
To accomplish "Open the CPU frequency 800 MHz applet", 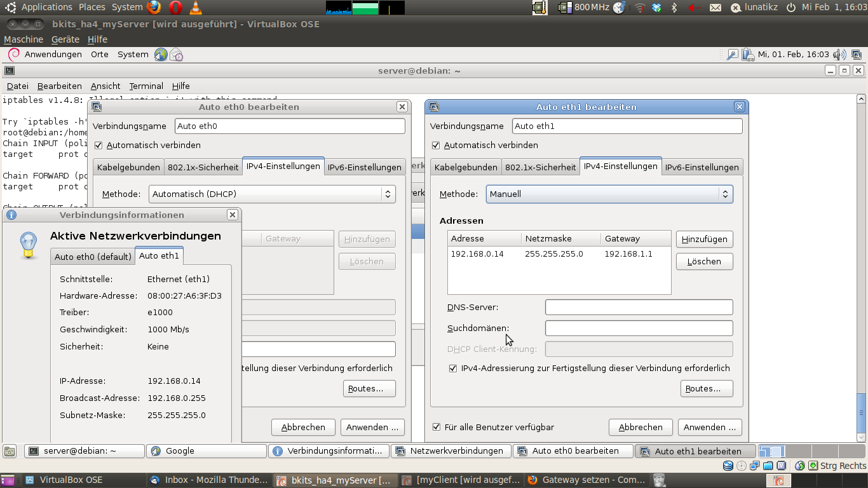I will (x=584, y=7).
